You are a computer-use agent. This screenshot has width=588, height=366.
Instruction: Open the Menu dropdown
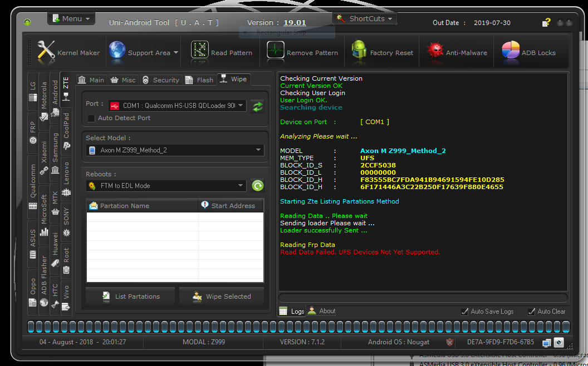click(x=71, y=18)
